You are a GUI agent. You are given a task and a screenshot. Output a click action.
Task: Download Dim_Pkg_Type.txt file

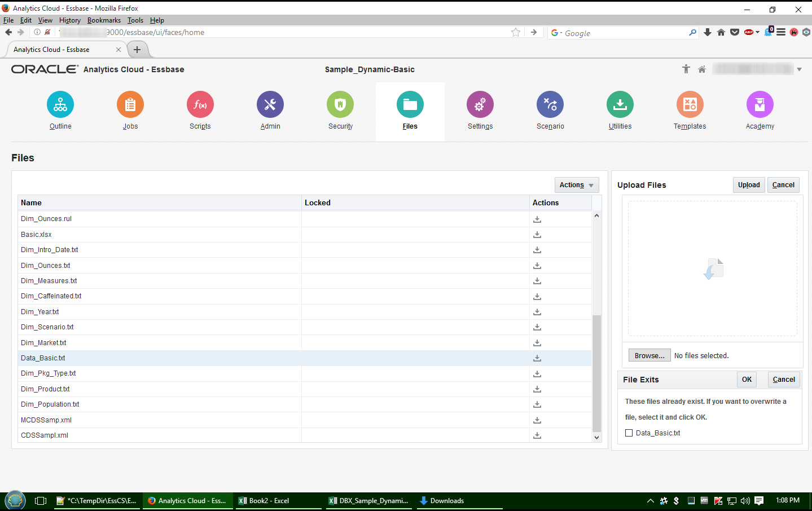pyautogui.click(x=537, y=373)
